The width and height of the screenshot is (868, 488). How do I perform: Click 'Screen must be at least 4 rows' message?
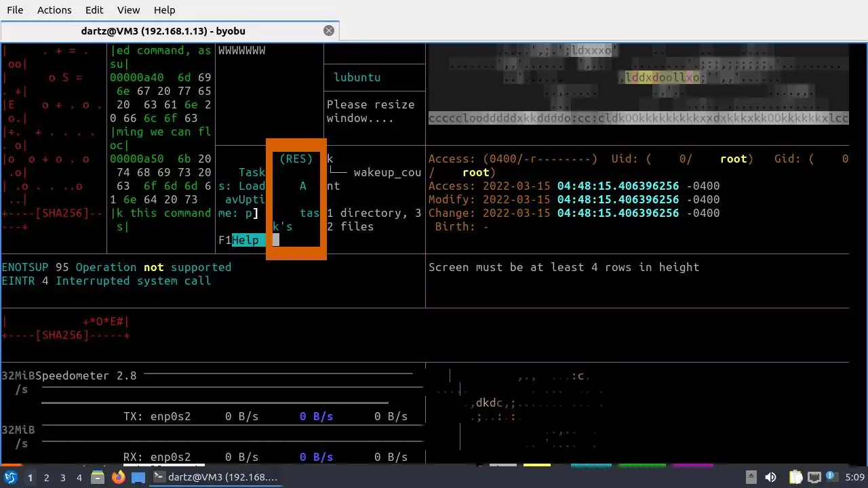coord(564,267)
